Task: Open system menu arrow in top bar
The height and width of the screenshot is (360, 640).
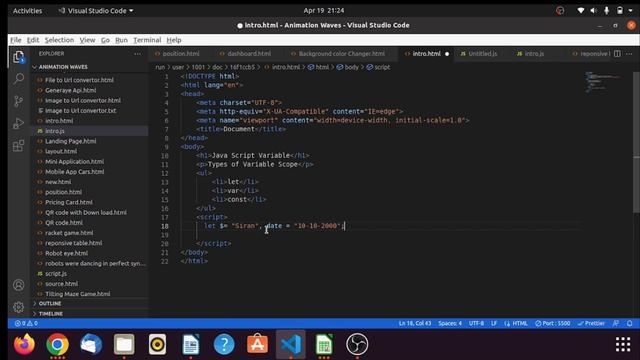Action: 631,11
